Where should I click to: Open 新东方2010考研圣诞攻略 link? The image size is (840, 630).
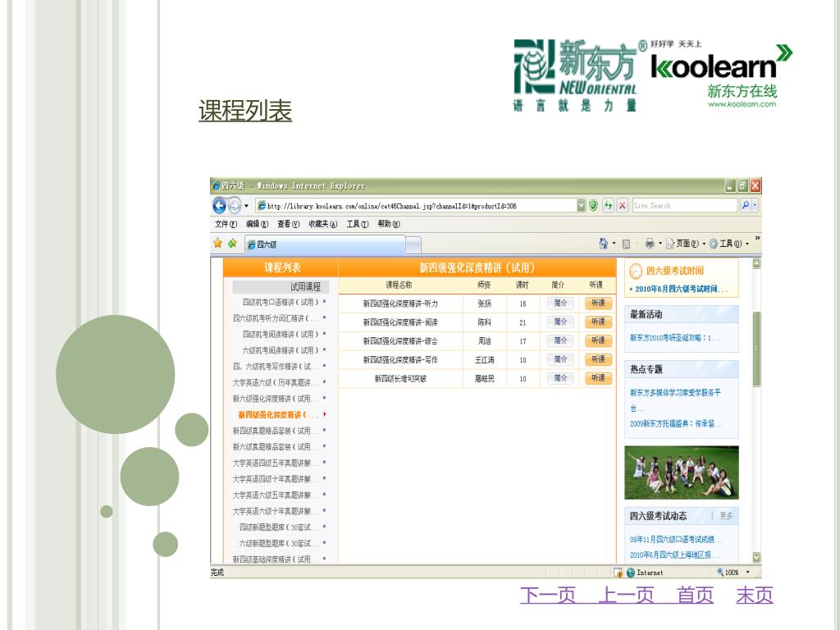674,338
